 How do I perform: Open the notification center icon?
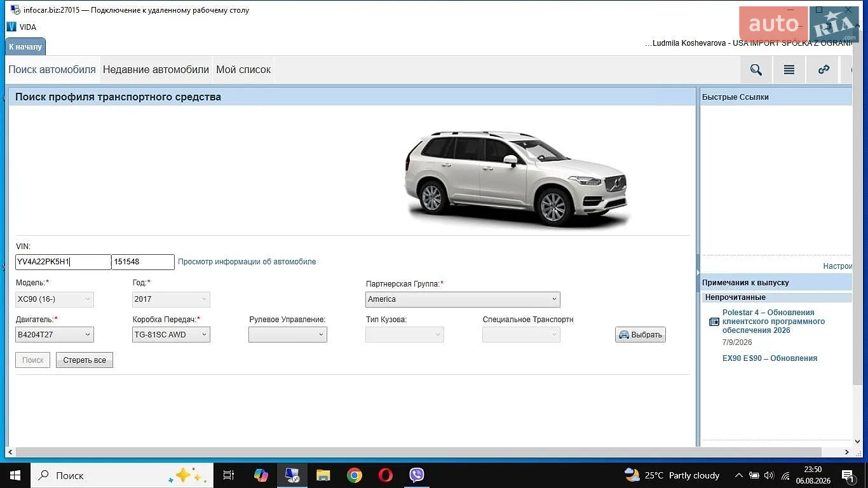tap(848, 475)
